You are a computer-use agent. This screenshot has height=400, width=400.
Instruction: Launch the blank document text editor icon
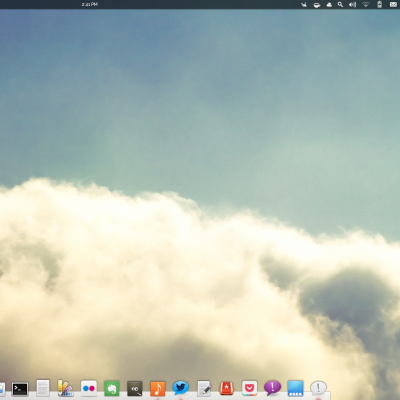tap(43, 388)
